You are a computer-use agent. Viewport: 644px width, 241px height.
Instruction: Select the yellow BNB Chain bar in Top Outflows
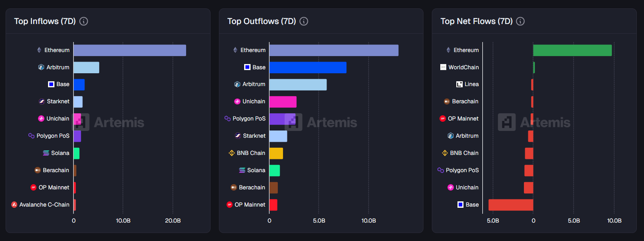point(276,153)
